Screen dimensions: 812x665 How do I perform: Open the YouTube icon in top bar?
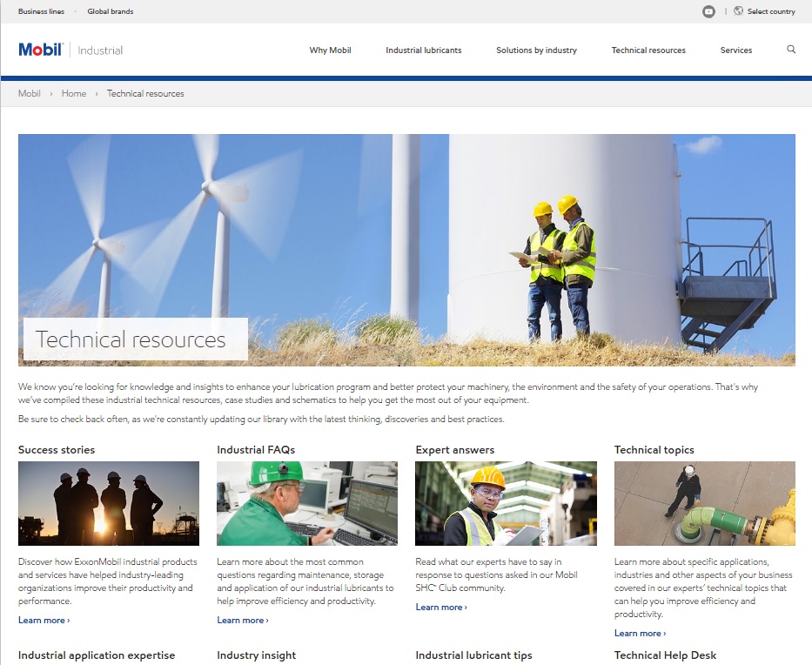(708, 11)
